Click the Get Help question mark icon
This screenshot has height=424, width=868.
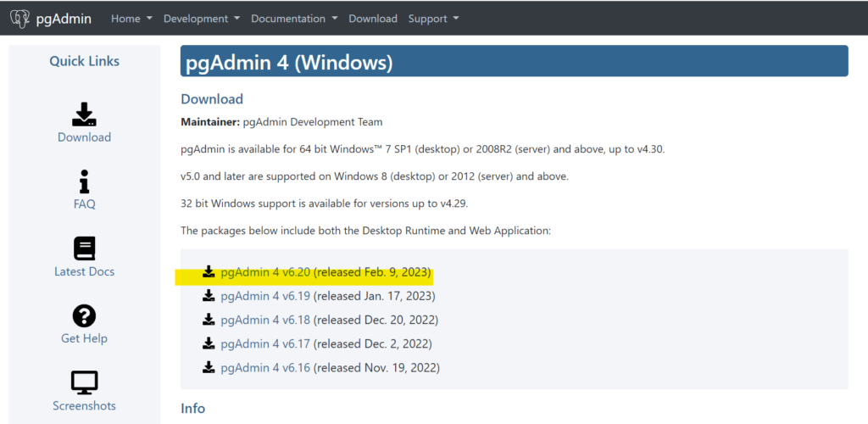(x=84, y=316)
